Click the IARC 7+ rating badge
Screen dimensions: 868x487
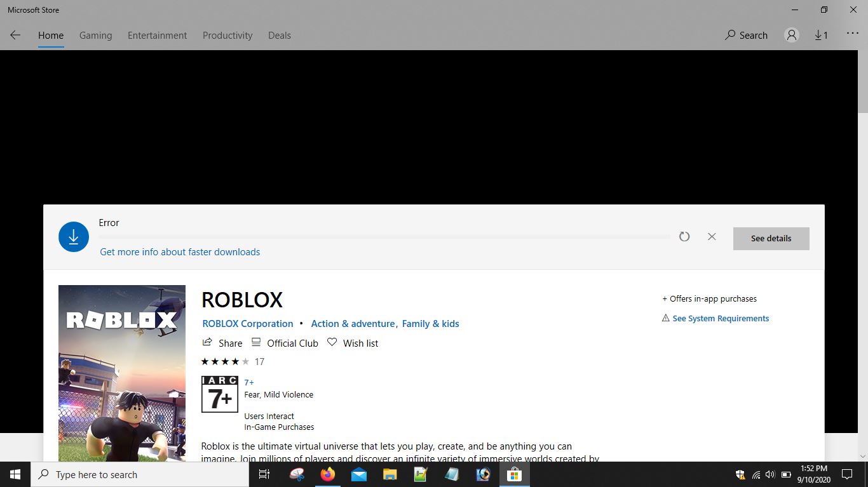[x=220, y=394]
